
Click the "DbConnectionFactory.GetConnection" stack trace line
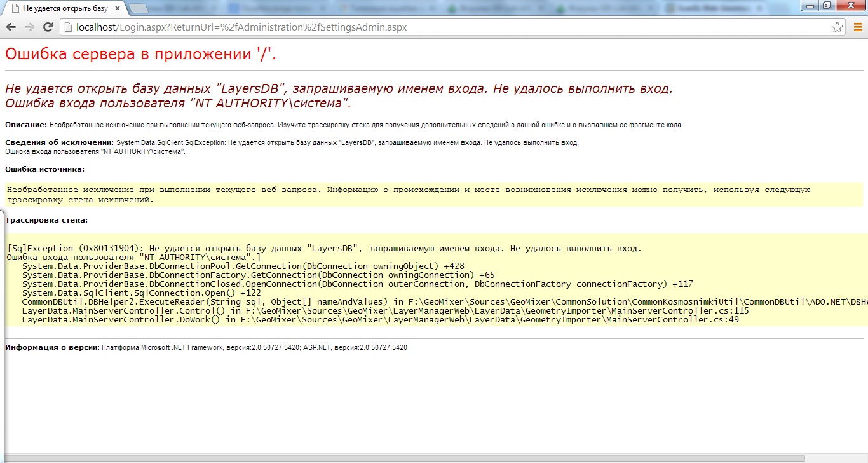(259, 275)
